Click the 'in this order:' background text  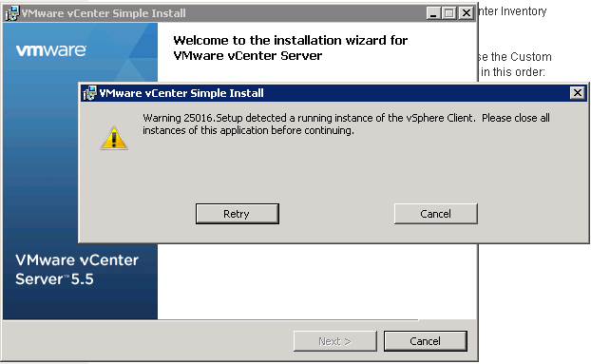click(513, 71)
